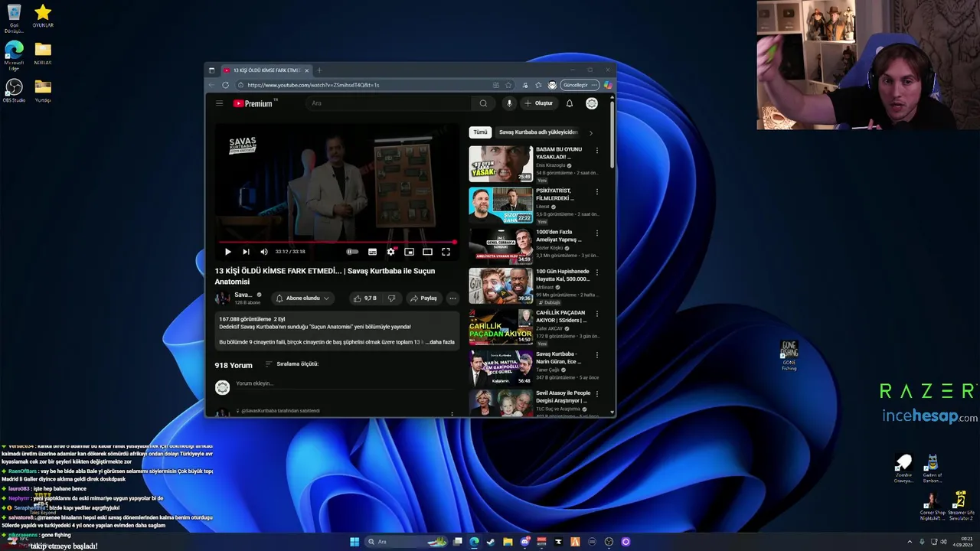Toggle the autoplay switch in player
Viewport: 980px width, 551px height.
pyautogui.click(x=352, y=252)
